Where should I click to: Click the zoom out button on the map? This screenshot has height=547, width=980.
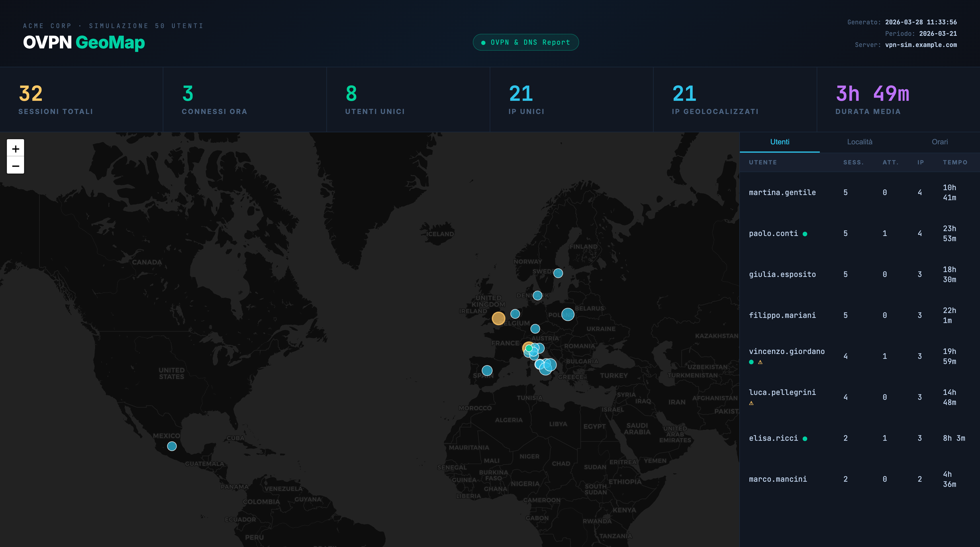pyautogui.click(x=15, y=166)
